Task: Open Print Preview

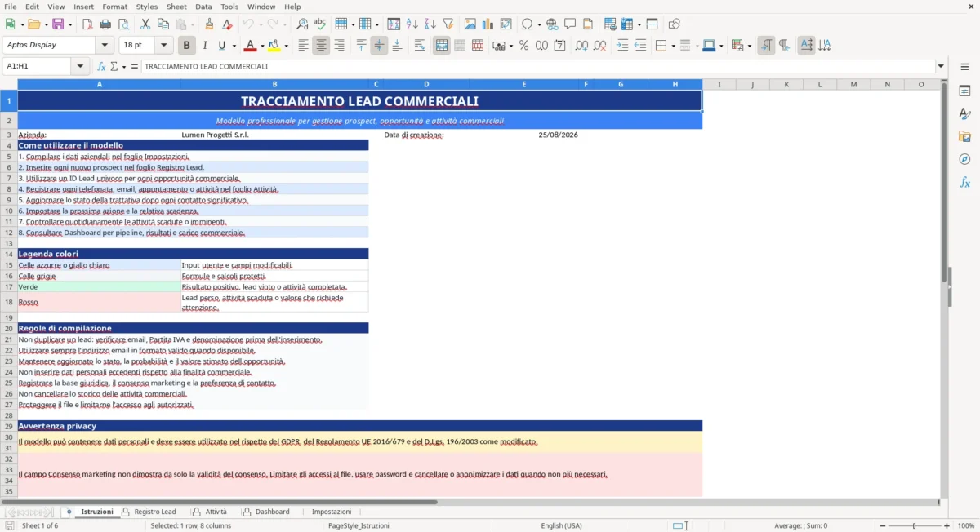Action: point(123,24)
